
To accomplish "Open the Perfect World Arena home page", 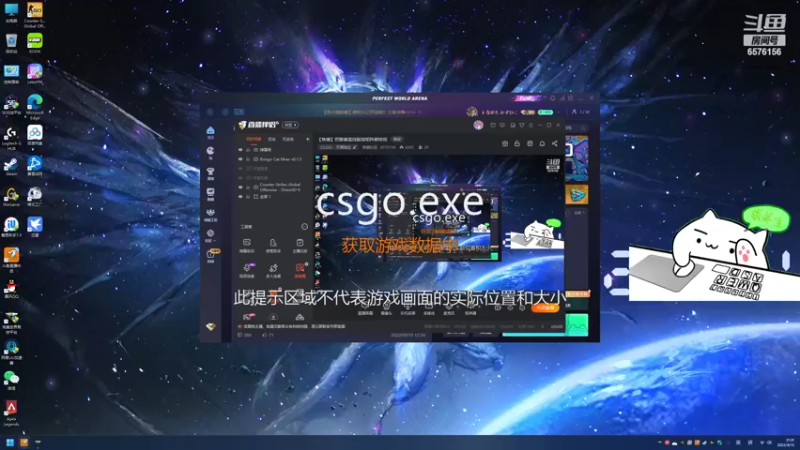I will coord(210,131).
